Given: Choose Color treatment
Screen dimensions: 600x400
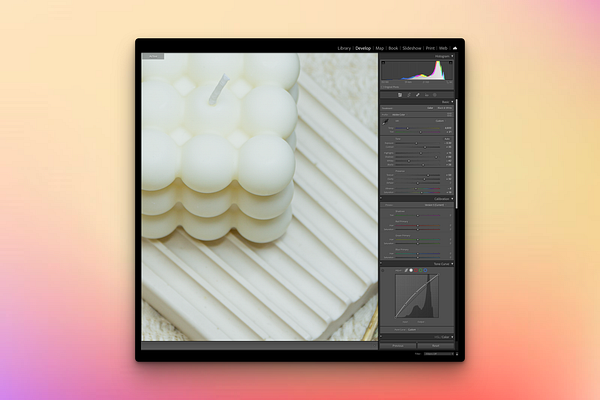Looking at the screenshot, I should coord(430,108).
